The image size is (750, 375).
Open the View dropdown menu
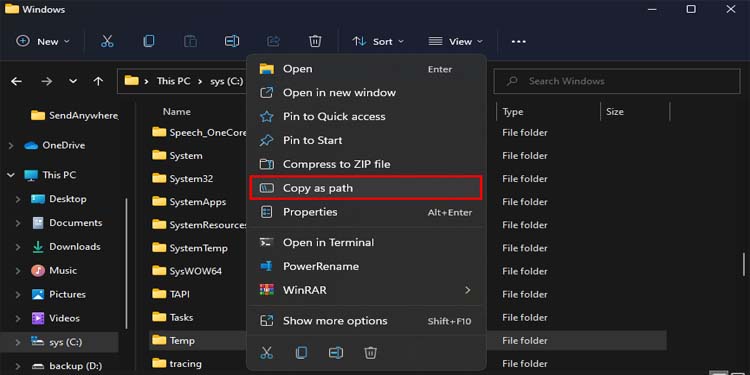tap(455, 42)
